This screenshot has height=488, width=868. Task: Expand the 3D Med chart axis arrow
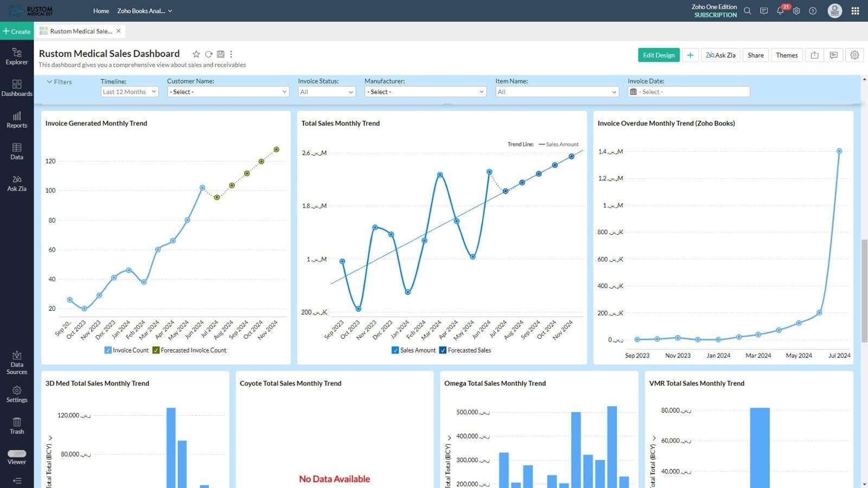click(50, 438)
